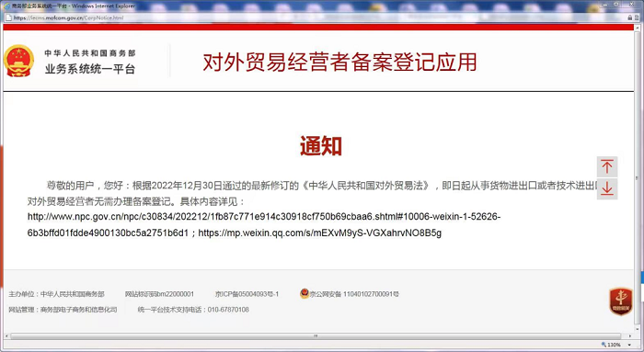Screen dimensions: 644x352
Task: Click 业务系统统一平台 header text
Action: (90, 69)
